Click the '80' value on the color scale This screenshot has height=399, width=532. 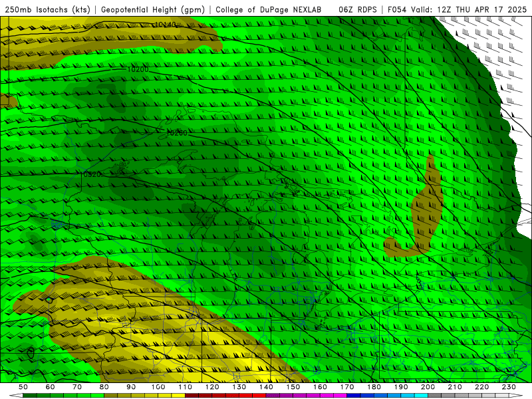click(104, 387)
